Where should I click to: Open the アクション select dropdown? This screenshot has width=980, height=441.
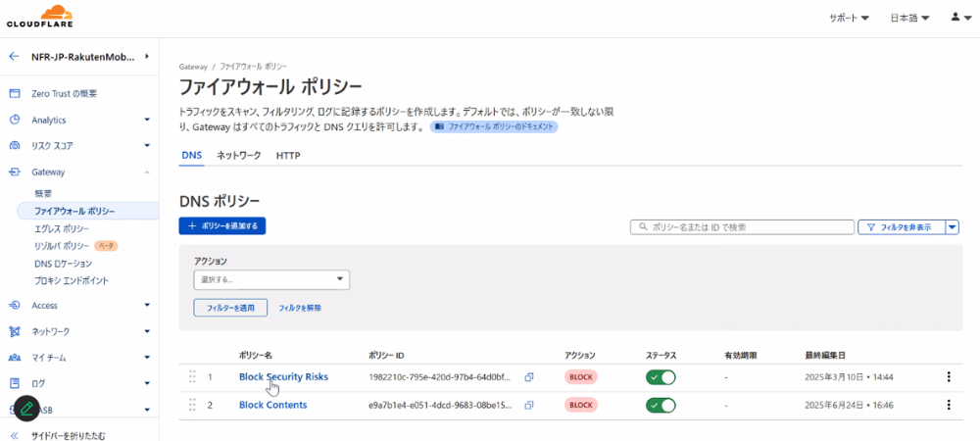coord(271,280)
